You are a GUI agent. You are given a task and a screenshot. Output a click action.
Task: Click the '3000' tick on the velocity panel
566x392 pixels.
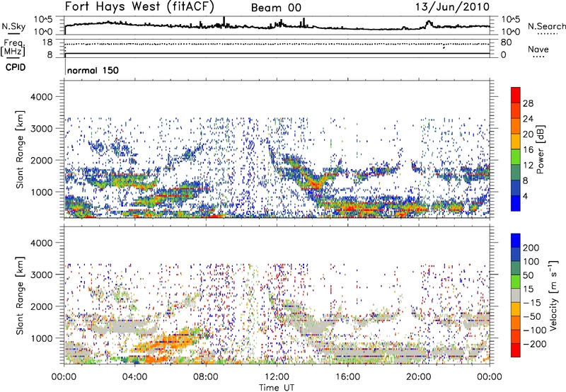point(42,275)
